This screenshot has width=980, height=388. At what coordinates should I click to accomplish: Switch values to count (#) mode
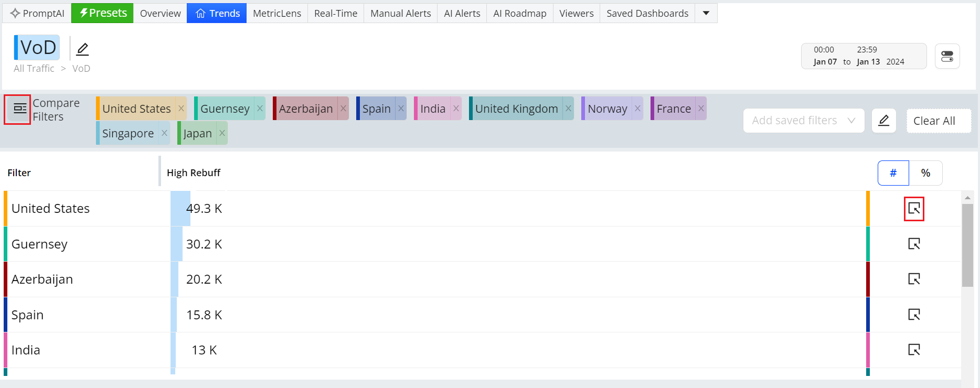(893, 173)
